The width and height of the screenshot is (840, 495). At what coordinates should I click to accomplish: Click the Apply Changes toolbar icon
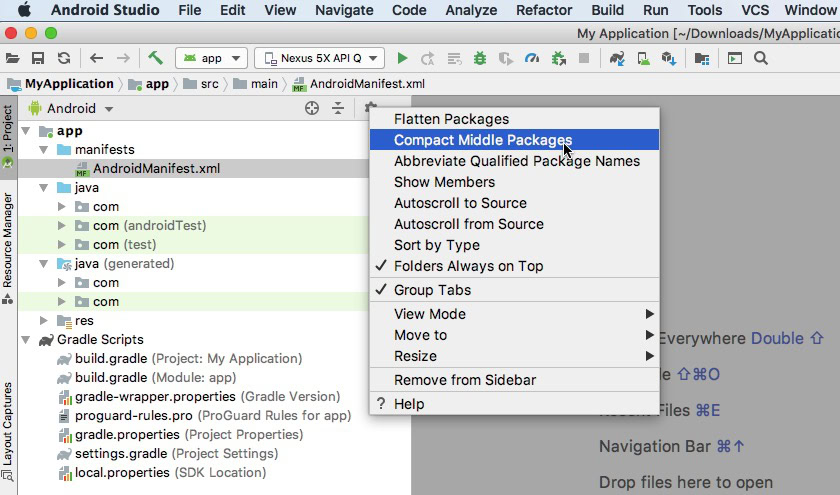428,58
